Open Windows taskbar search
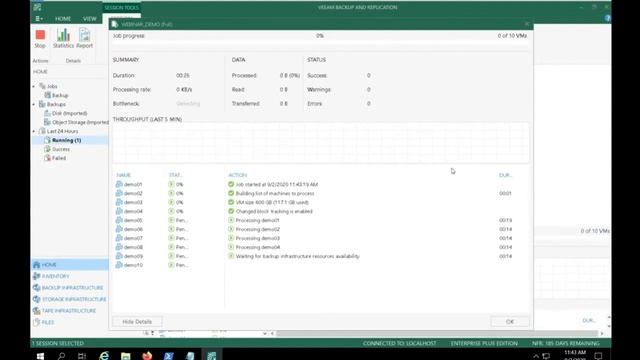This screenshot has height=360, width=640. [x=61, y=356]
